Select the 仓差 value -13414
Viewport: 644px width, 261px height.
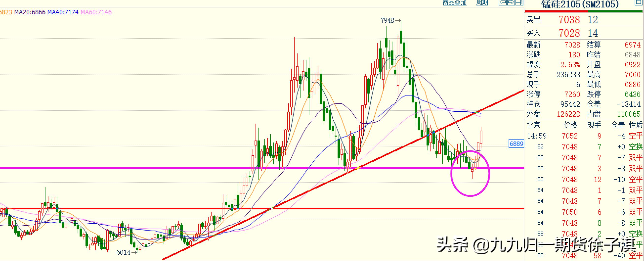(x=629, y=104)
